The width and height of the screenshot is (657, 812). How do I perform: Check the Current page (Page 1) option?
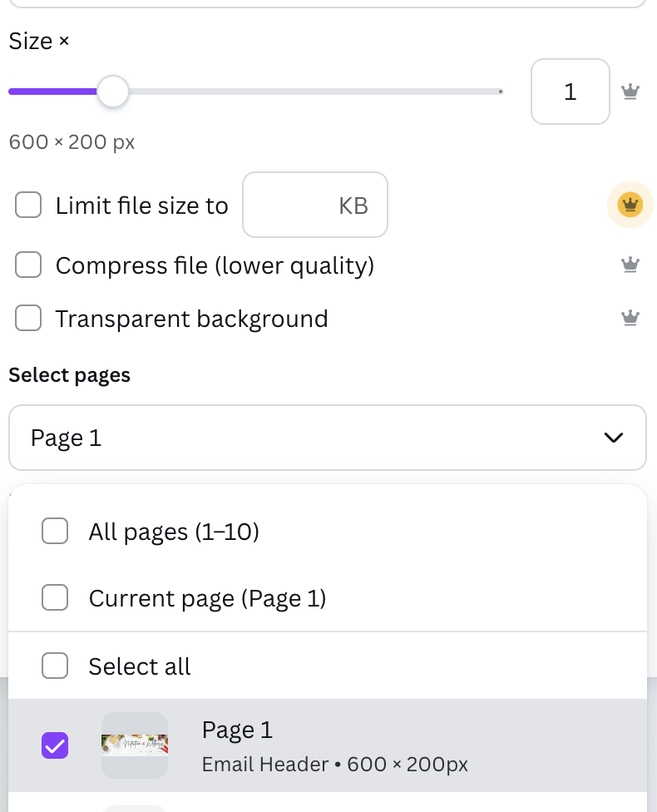coord(55,597)
